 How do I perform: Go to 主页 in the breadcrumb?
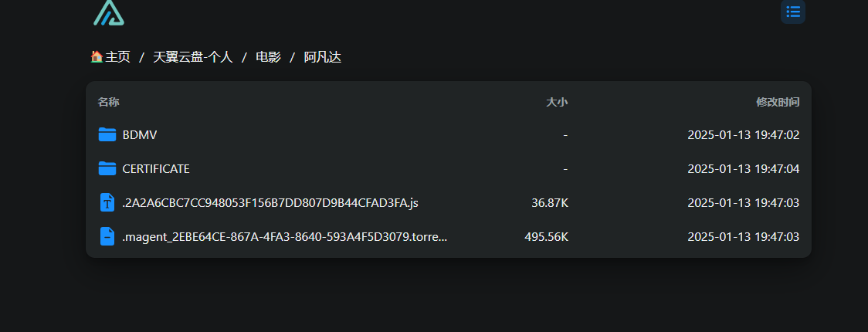pos(117,56)
